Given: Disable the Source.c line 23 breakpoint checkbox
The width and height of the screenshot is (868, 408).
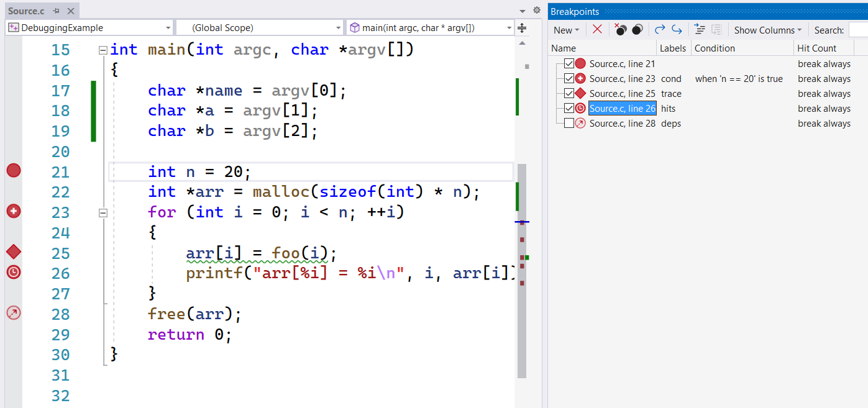Looking at the screenshot, I should pyautogui.click(x=569, y=79).
